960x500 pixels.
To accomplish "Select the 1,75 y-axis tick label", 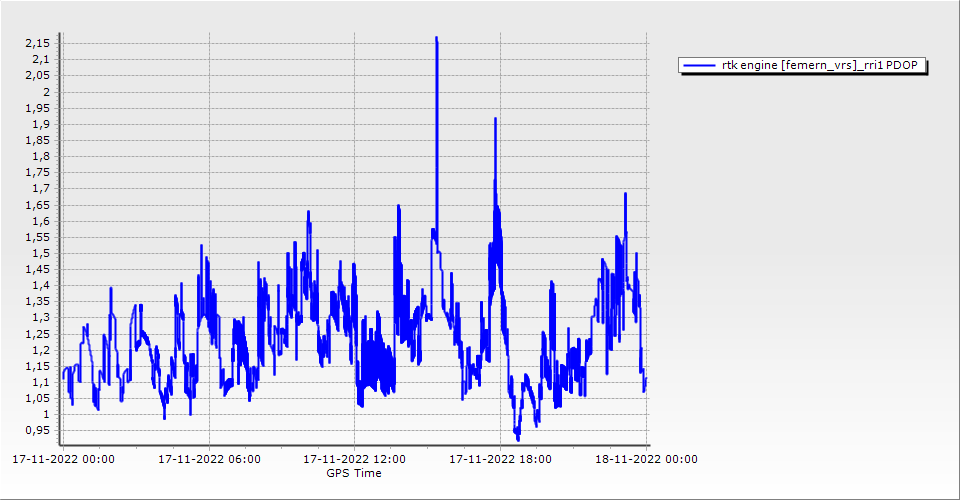I will tap(36, 172).
